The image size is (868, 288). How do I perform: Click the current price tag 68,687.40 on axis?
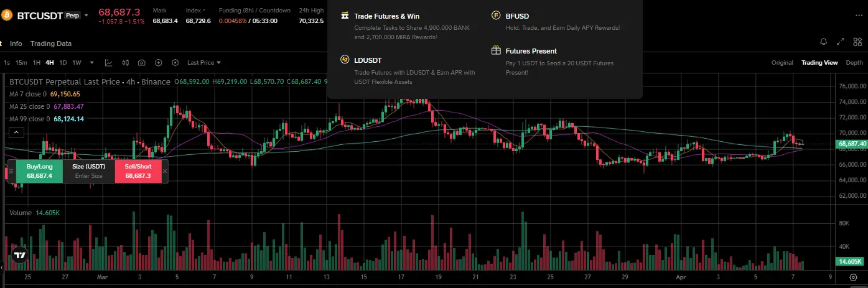point(851,144)
